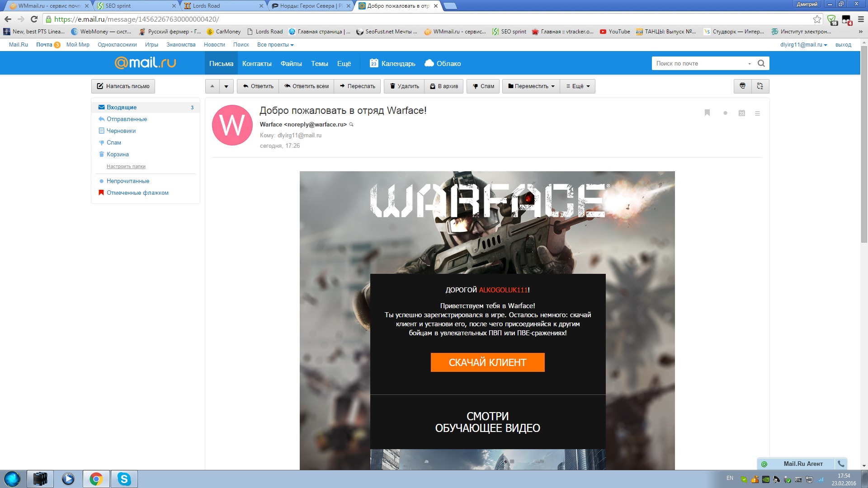868x488 pixels.
Task: Open Chrome from the taskbar
Action: [96, 479]
